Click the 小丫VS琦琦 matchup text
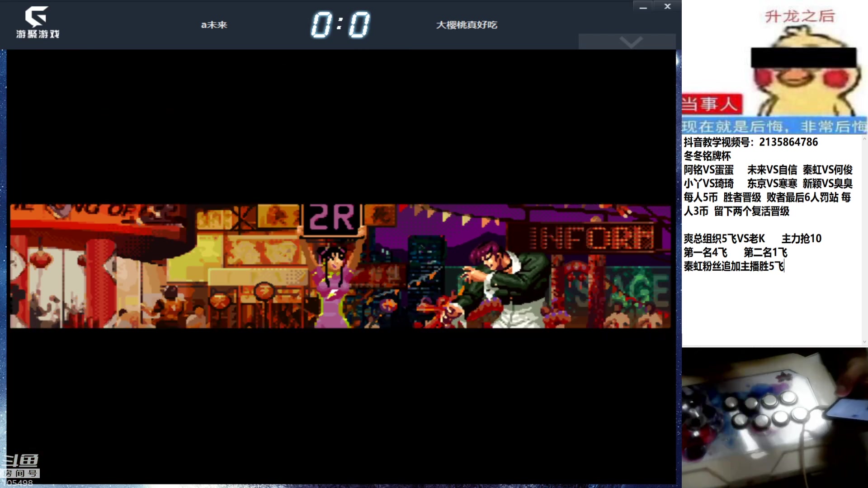This screenshot has height=488, width=868. pyautogui.click(x=708, y=184)
